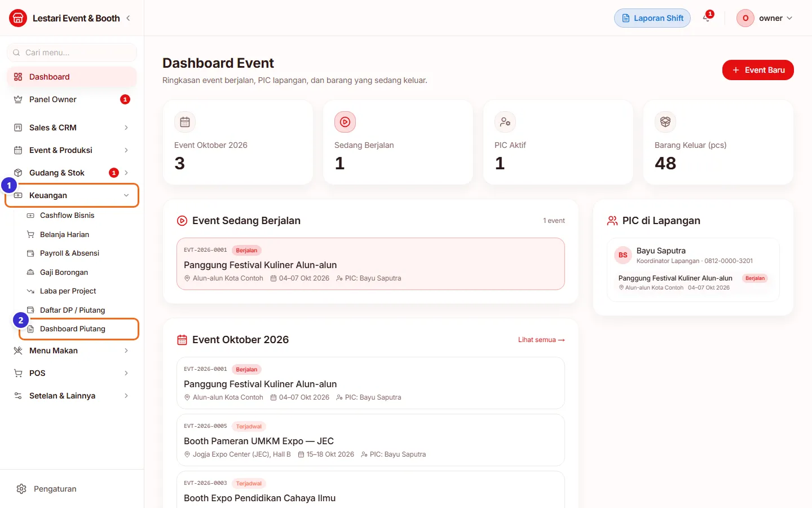Click the PIC Aktif user-gear icon

[x=505, y=122]
